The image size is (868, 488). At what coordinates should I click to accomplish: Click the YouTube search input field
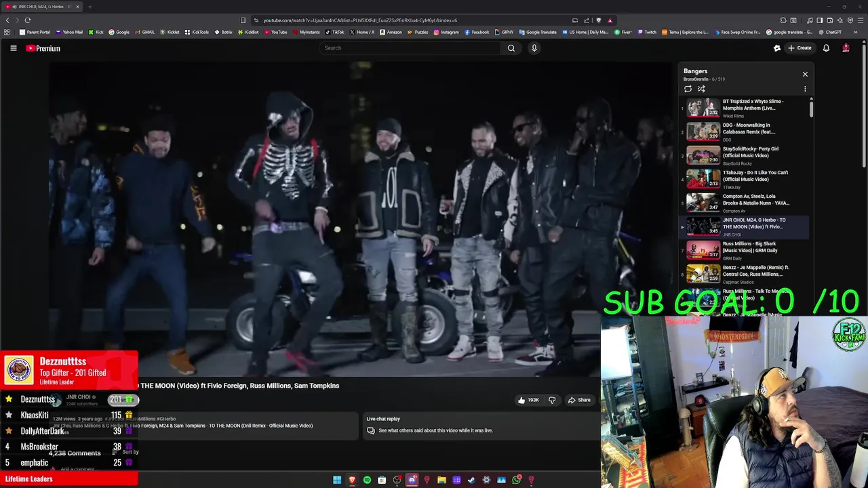tap(410, 48)
